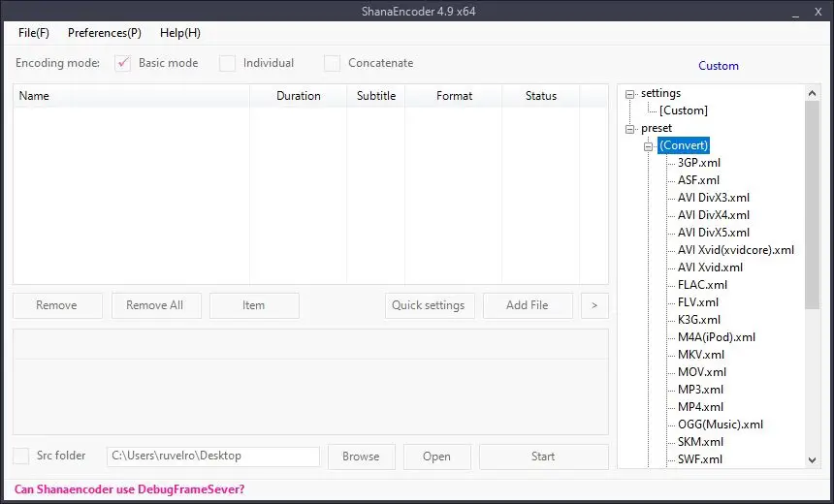Click the Format column header
This screenshot has height=504, width=834.
tap(454, 96)
